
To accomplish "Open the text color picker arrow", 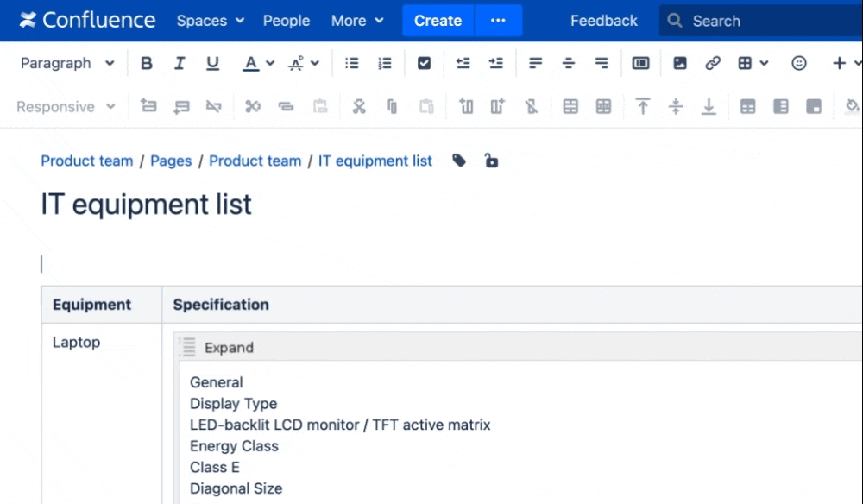I will click(270, 63).
